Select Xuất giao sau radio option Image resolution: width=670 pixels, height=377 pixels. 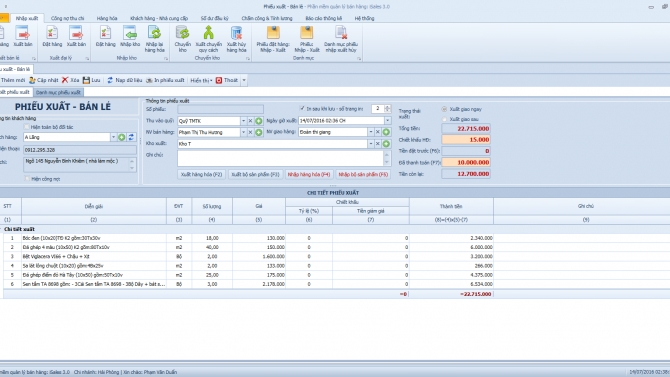tap(444, 119)
